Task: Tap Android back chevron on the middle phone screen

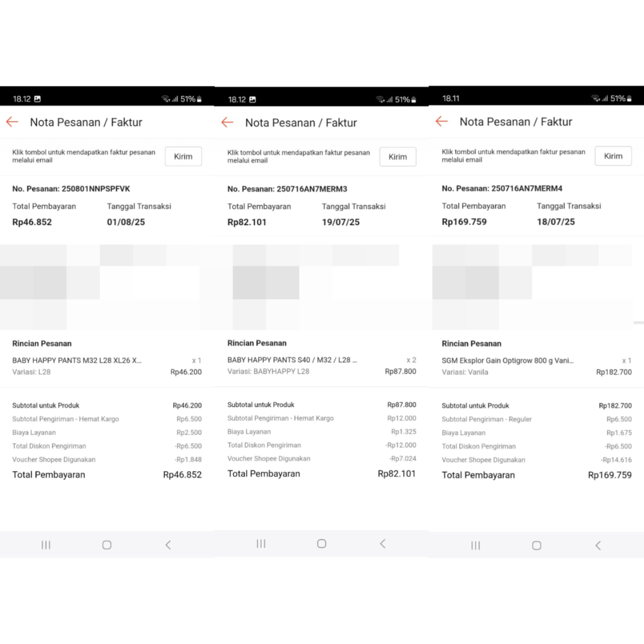Action: click(x=383, y=544)
